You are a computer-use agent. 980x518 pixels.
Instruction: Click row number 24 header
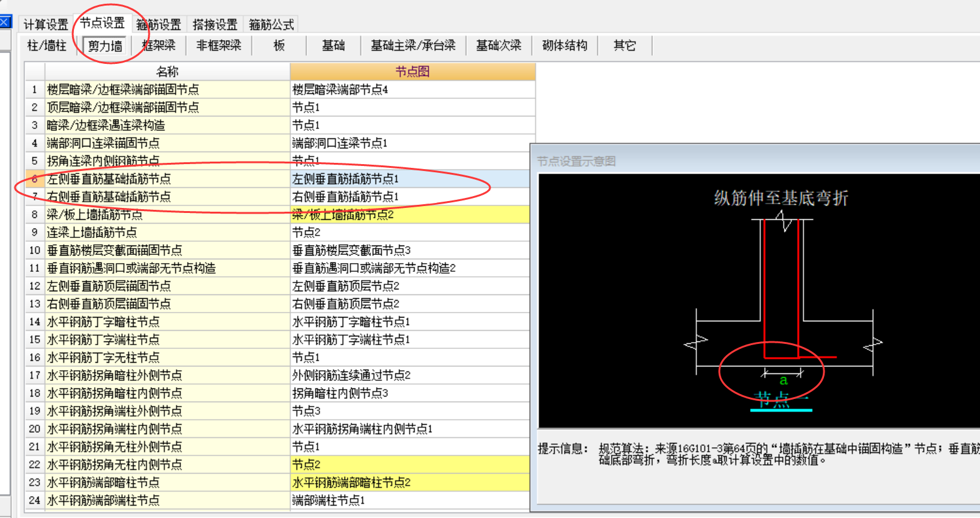34,500
